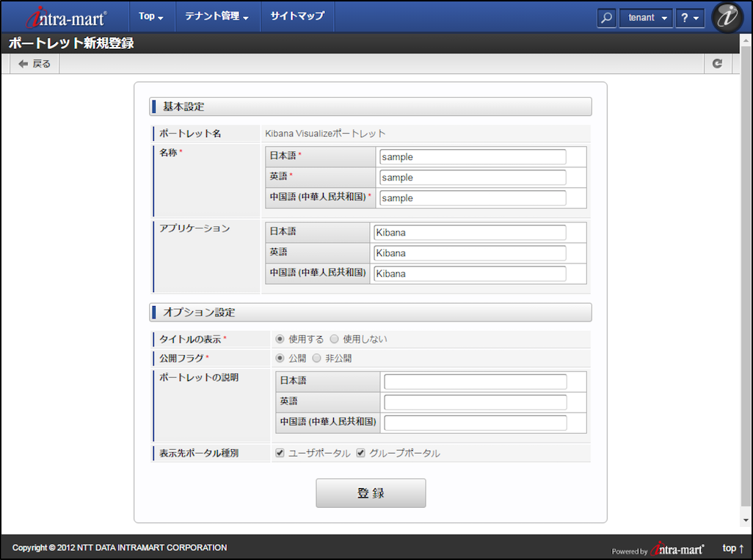Select the 非公開 radio for 公開フラグ
This screenshot has height=560, width=753.
pyautogui.click(x=316, y=358)
